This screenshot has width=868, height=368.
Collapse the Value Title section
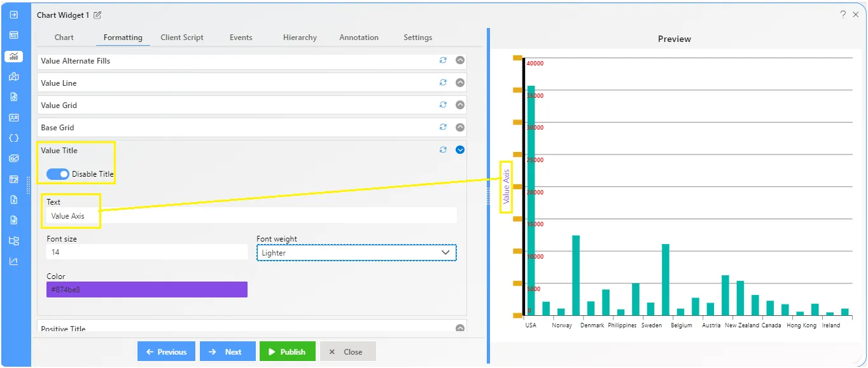pos(460,150)
